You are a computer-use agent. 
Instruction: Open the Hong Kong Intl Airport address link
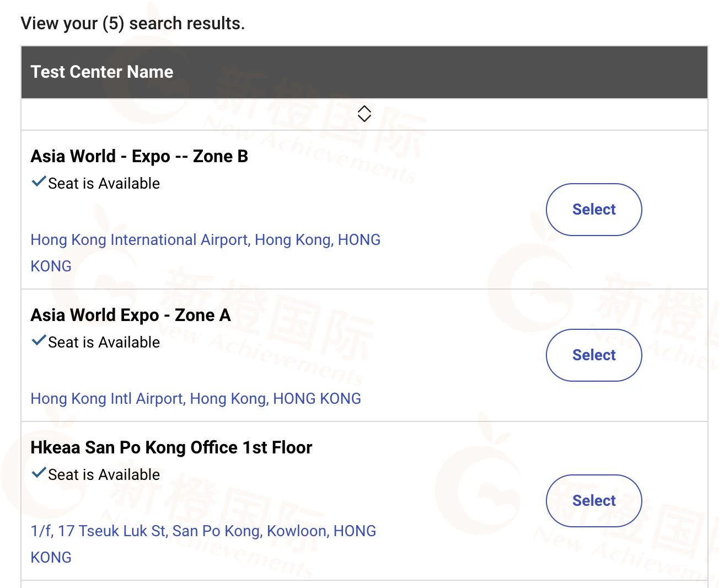196,399
